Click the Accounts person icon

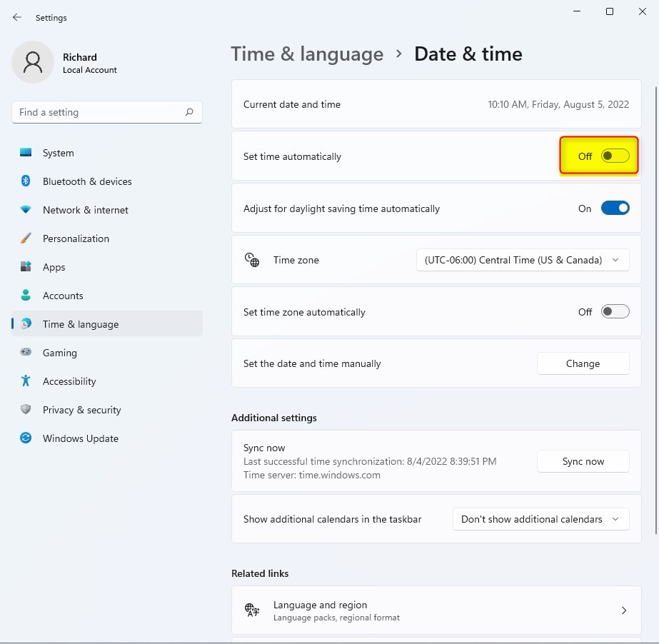pos(26,295)
